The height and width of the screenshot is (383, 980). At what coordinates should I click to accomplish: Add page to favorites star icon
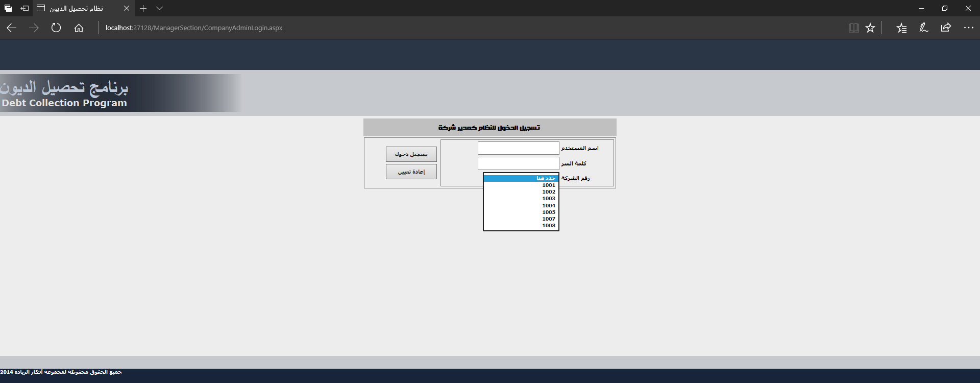coord(870,28)
